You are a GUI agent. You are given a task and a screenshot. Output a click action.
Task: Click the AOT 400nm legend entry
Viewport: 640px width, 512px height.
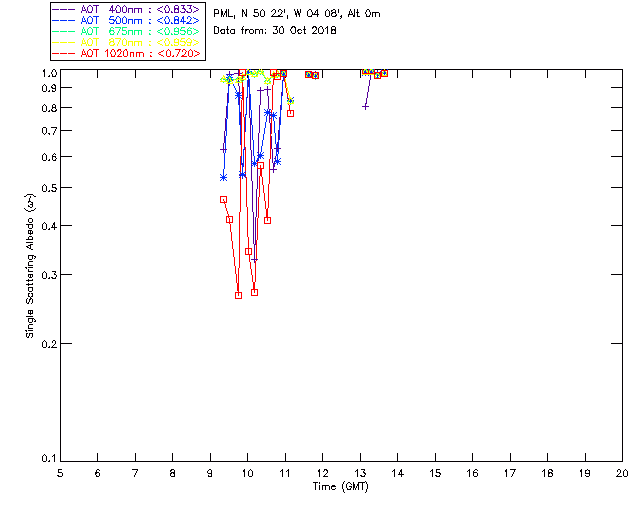126,9
